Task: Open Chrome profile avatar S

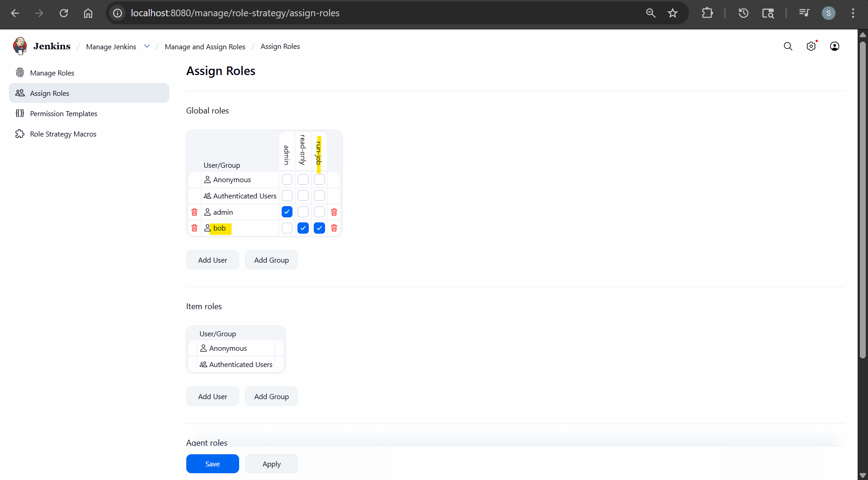Action: click(x=828, y=13)
